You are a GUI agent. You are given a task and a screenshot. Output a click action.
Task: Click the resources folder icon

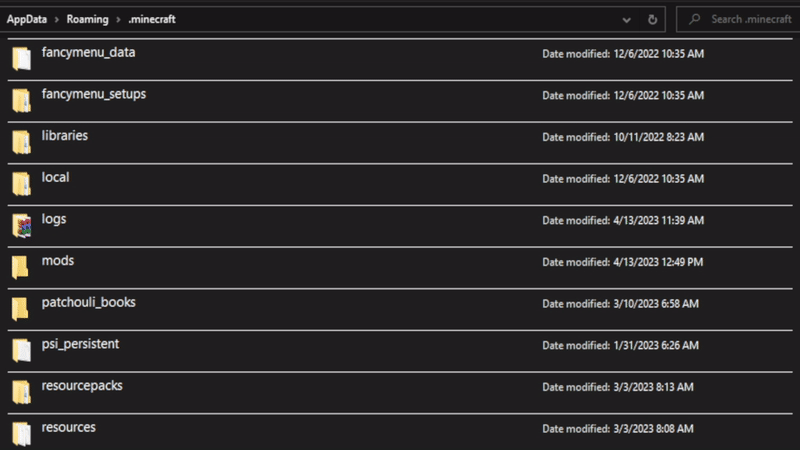click(21, 434)
